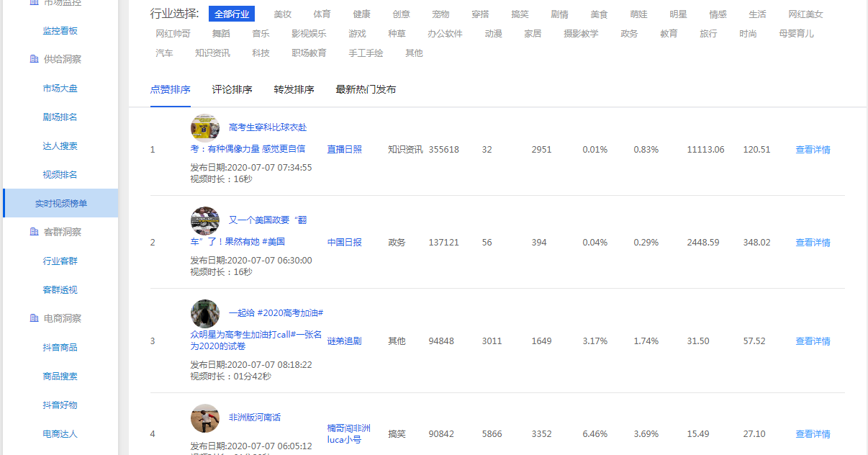The width and height of the screenshot is (868, 455).
Task: Switch to 点赞排序 tab
Action: pos(171,89)
